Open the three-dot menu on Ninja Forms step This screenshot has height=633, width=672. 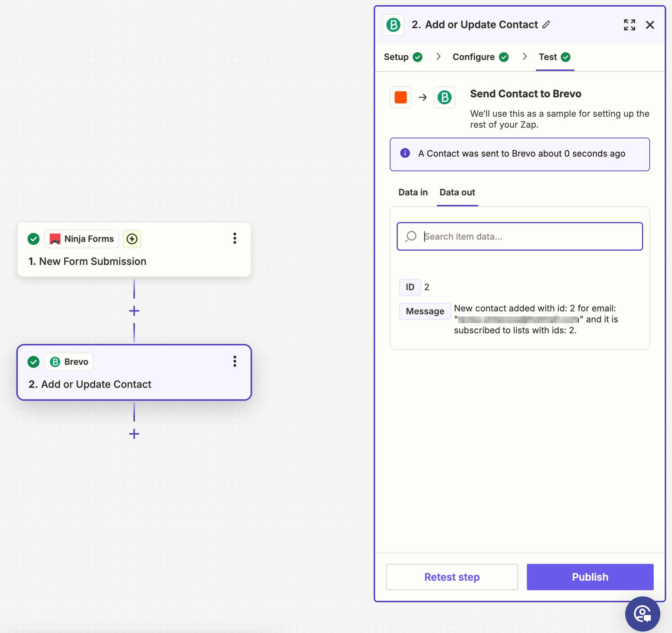pos(235,239)
